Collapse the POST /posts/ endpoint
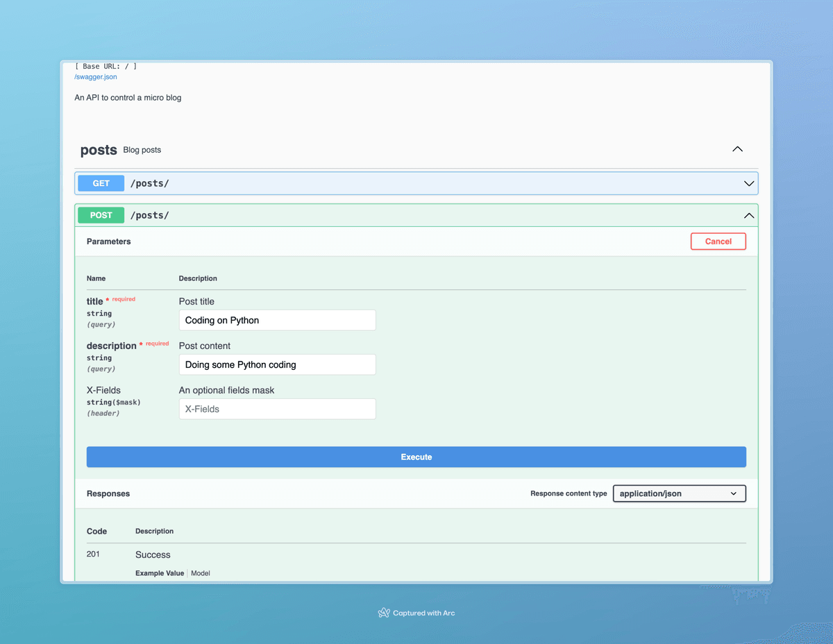The width and height of the screenshot is (833, 644). [x=748, y=215]
